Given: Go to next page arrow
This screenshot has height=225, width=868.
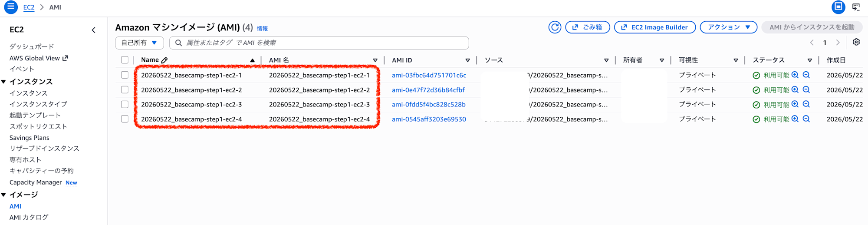Looking at the screenshot, I should click(838, 43).
